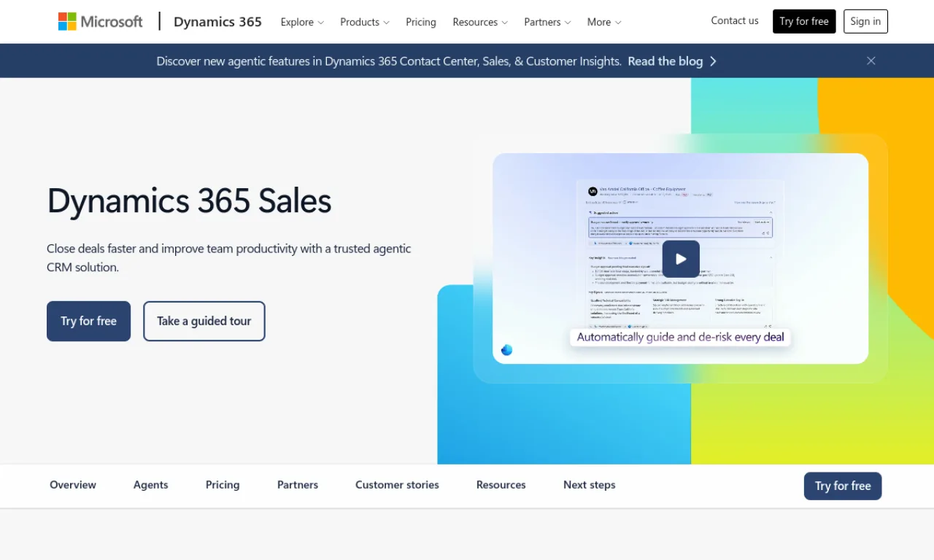Expand the More menu

click(604, 22)
